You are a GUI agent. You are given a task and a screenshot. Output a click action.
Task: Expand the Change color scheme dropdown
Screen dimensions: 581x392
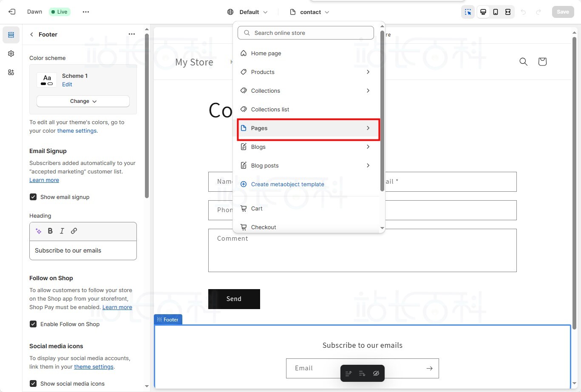[x=83, y=101]
